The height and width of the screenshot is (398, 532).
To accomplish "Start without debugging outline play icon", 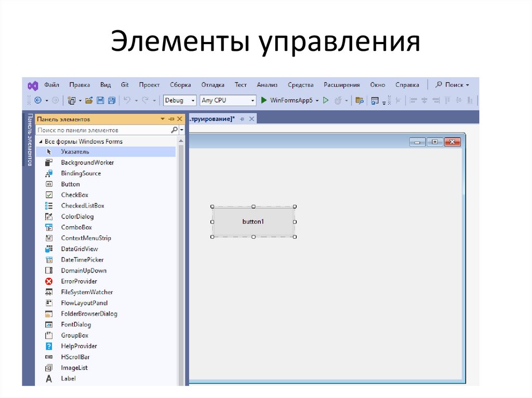I will [x=326, y=100].
